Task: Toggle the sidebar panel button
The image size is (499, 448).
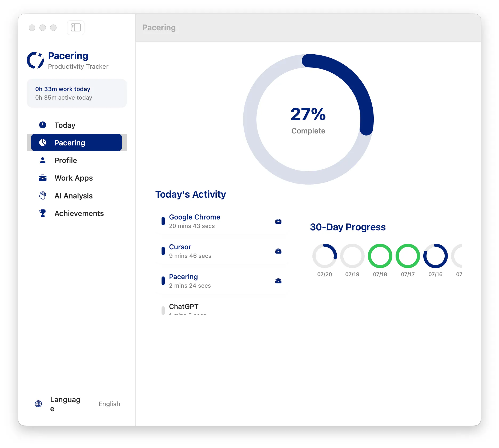Action: (x=76, y=27)
